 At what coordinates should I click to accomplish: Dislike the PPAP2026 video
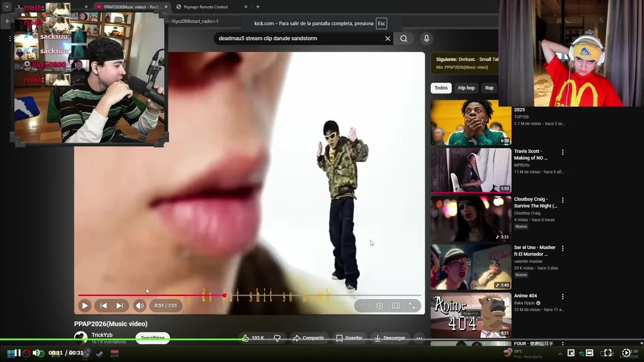tap(277, 338)
